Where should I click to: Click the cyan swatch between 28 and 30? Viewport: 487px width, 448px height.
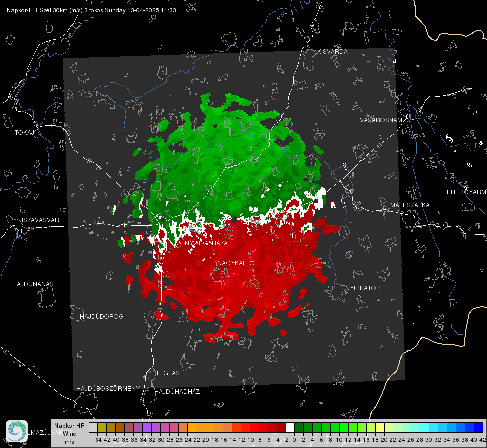click(425, 427)
